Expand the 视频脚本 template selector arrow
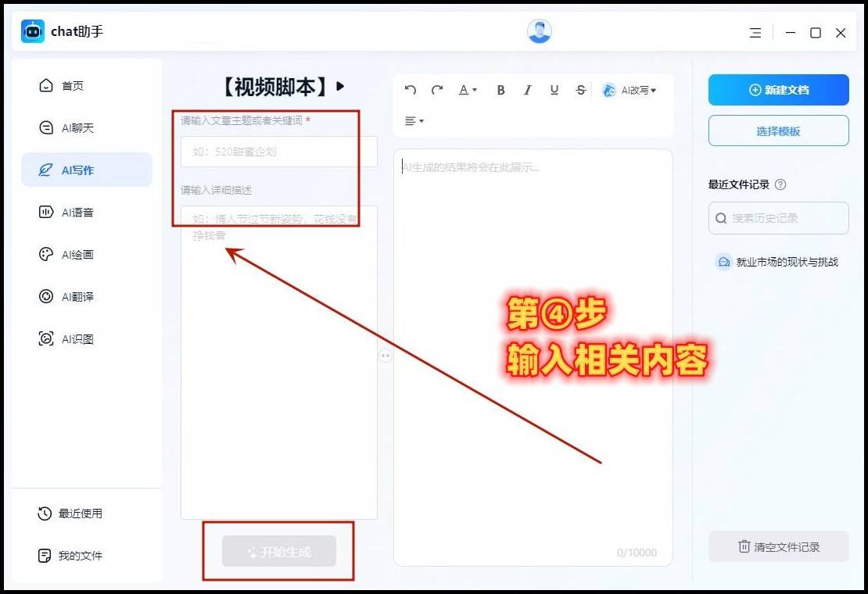 (x=340, y=86)
